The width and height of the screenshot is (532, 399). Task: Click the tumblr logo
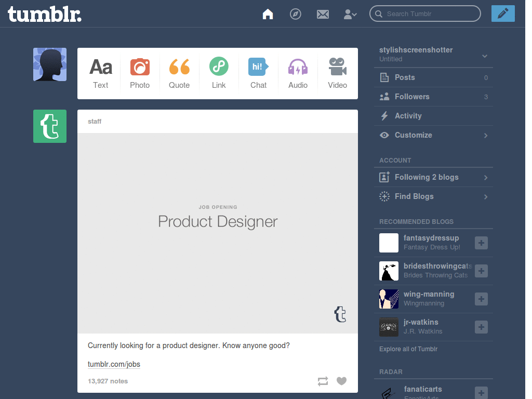coord(45,14)
